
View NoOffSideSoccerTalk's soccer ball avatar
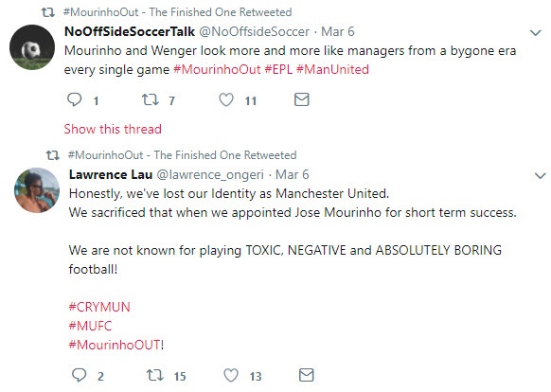point(32,47)
